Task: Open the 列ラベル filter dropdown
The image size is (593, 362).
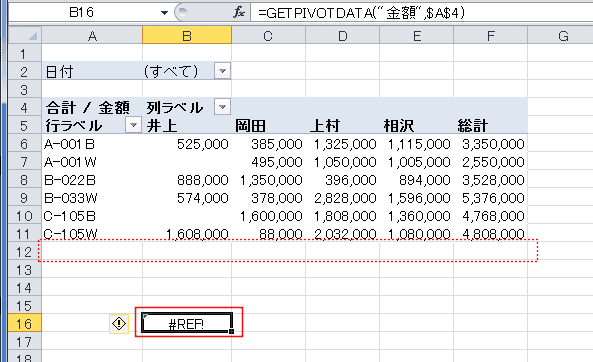Action: click(222, 107)
